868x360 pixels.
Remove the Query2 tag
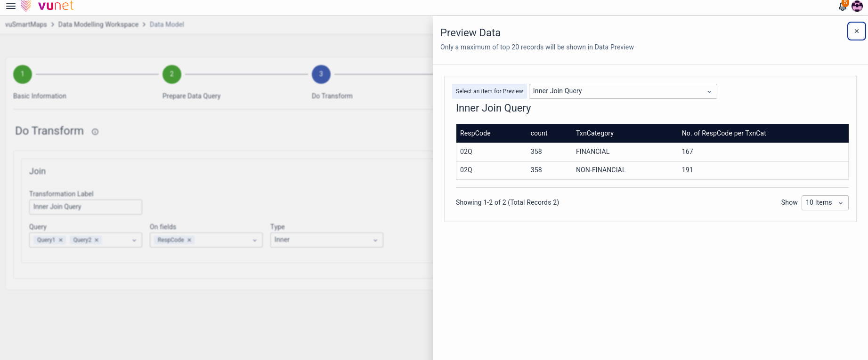coord(97,240)
